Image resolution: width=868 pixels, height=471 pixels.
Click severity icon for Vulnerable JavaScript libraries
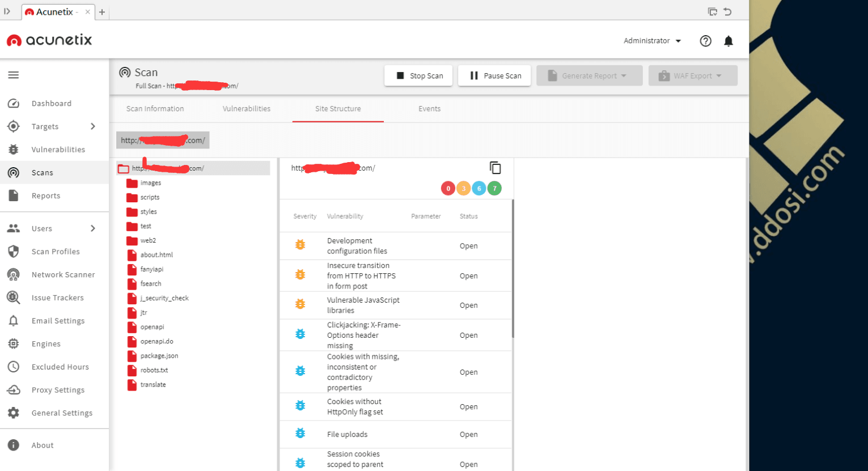300,304
